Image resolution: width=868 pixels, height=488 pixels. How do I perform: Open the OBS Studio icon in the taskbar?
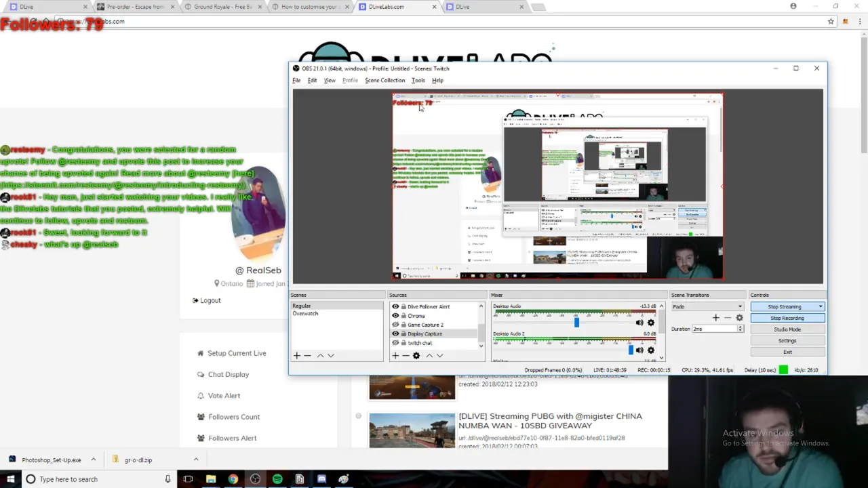(255, 479)
